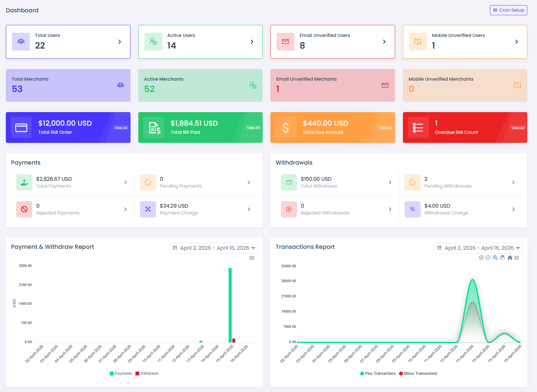537x392 pixels.
Task: Toggle the Minus Transactions legend item
Action: point(418,374)
